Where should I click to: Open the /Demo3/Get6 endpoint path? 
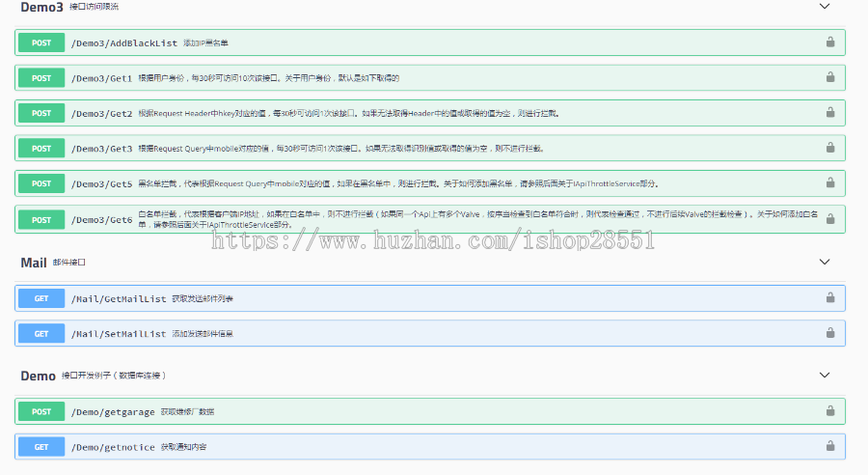[x=101, y=220]
